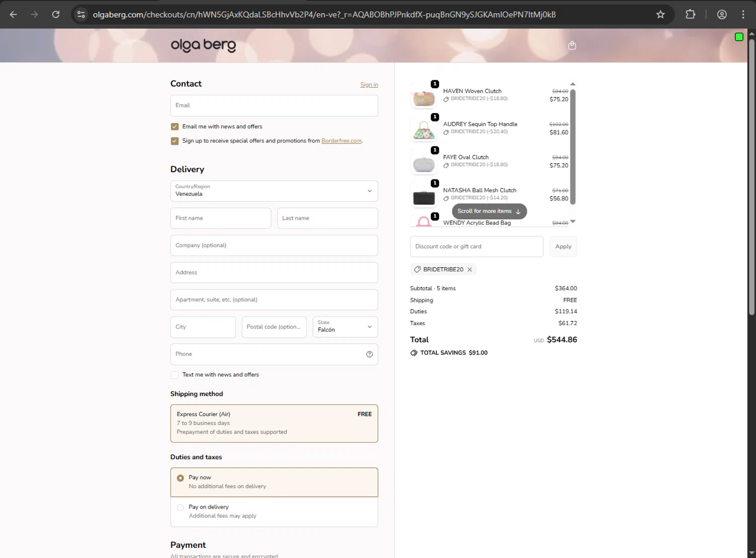This screenshot has width=756, height=558.
Task: Go back to the previous page
Action: click(x=14, y=15)
